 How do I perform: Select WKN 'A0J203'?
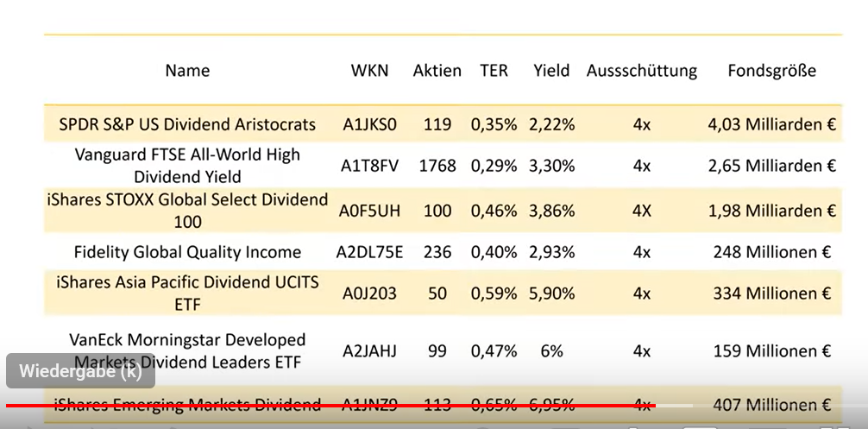370,293
